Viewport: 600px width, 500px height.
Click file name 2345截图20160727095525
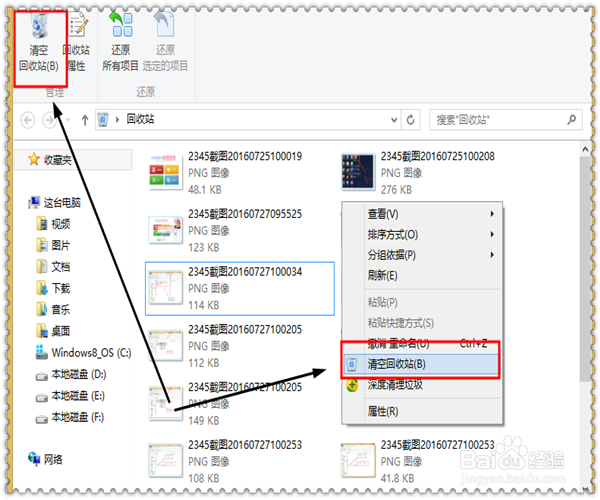click(x=245, y=214)
